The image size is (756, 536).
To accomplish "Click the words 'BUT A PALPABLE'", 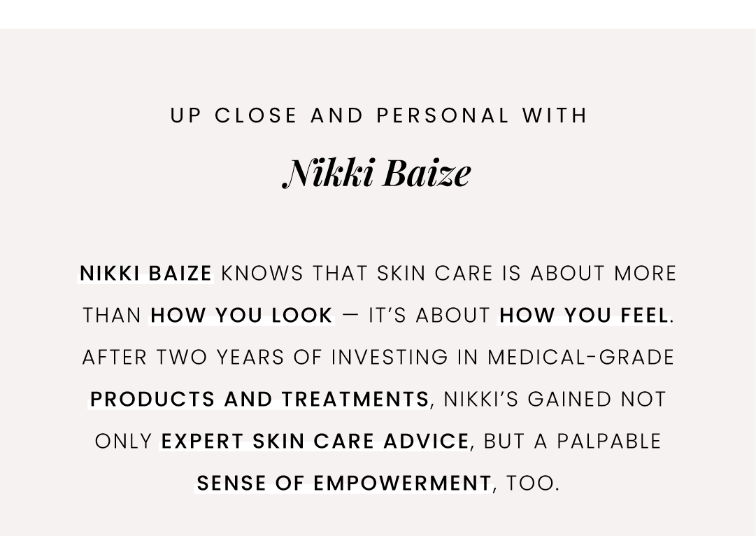I will point(572,442).
